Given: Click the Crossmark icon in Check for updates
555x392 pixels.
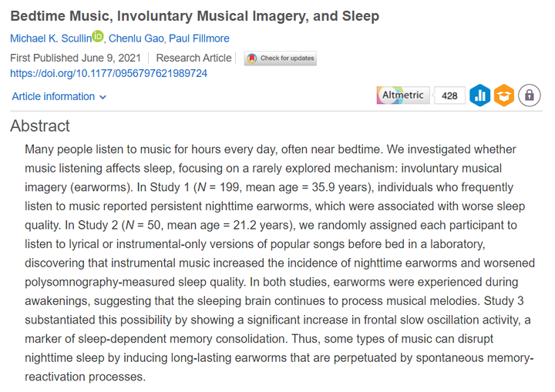Looking at the screenshot, I should coord(252,59).
